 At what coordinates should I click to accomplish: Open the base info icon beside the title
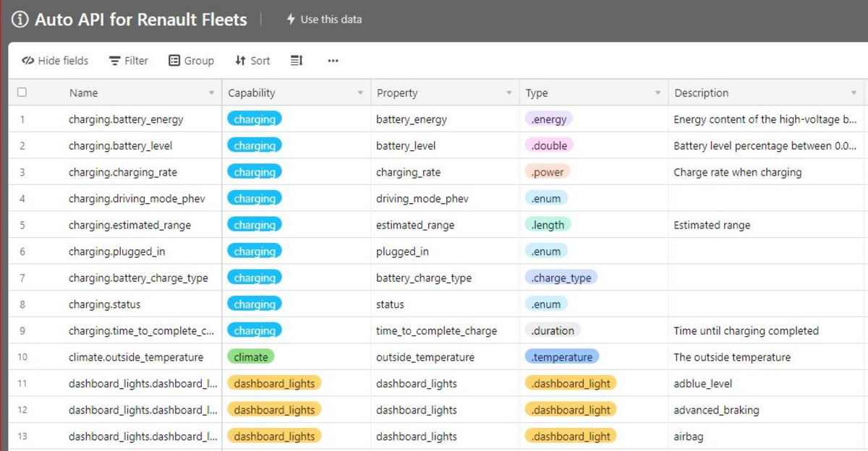coord(21,20)
